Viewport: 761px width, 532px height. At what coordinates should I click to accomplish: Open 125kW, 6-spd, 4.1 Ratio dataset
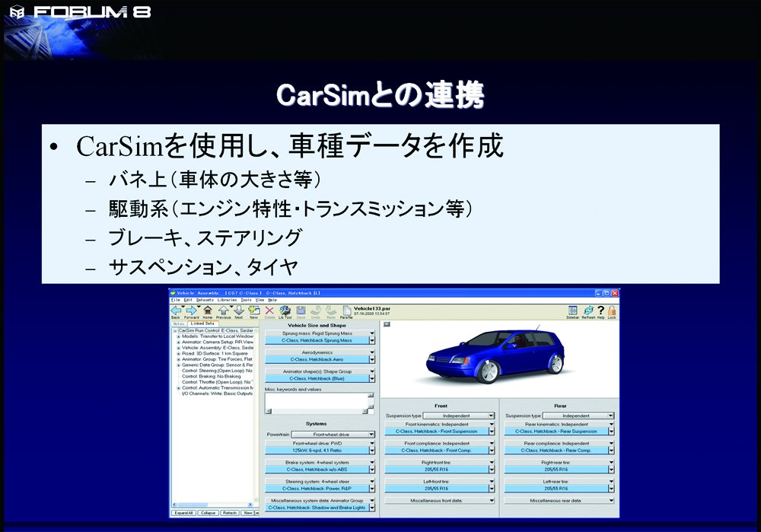[317, 451]
